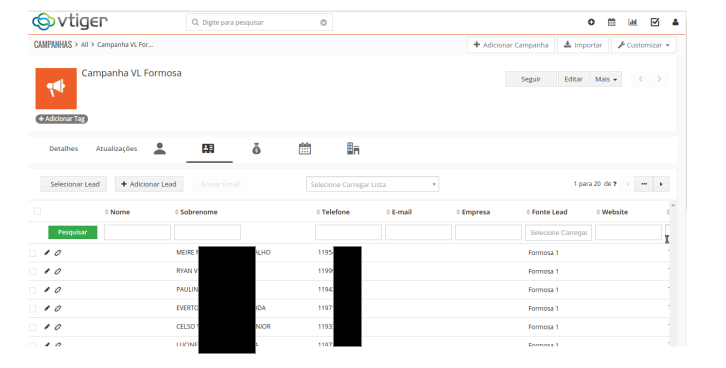Screen dimensions: 726x368
Task: Unlink the CELSO lead icon
Action: tap(58, 327)
